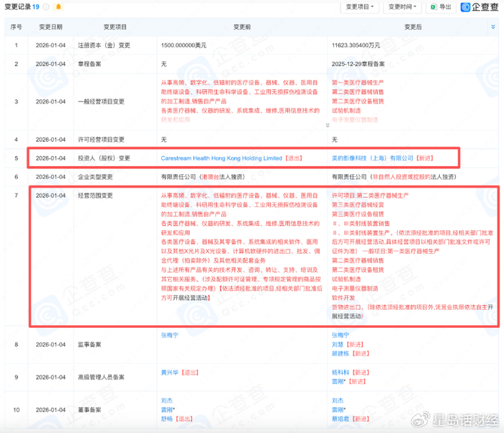Click 有限责任公司（港澳台法人独资）text
504x433 pixels.
click(x=203, y=177)
